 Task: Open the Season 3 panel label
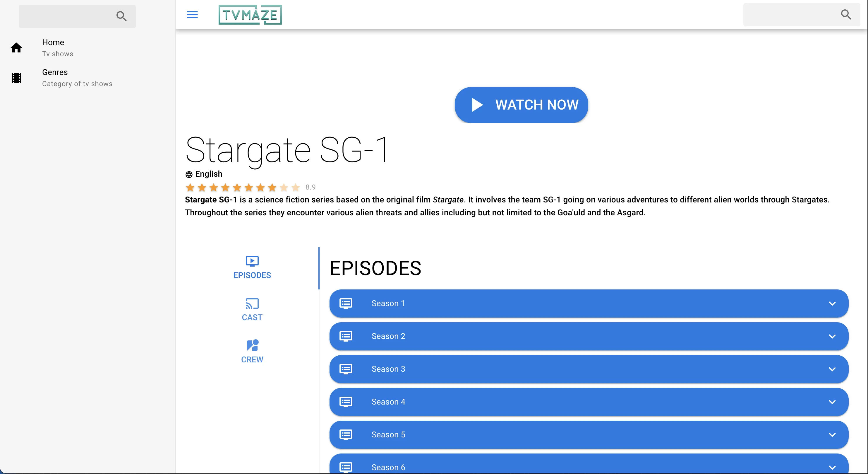click(388, 369)
